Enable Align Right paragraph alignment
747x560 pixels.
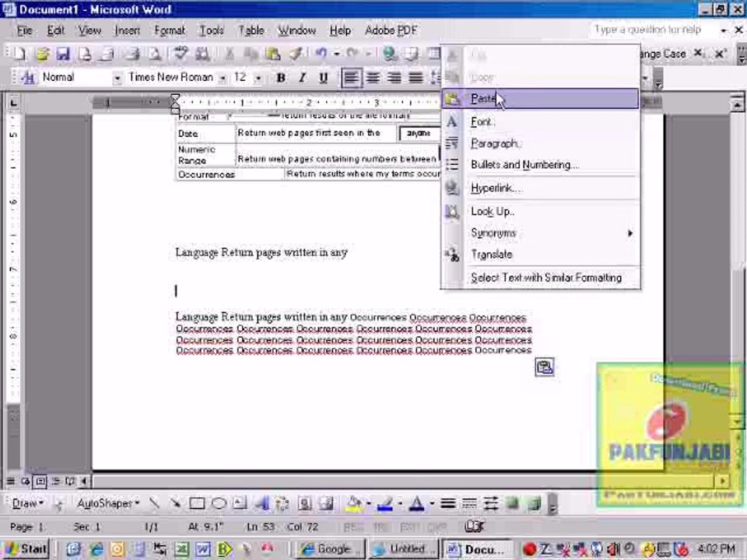394,78
